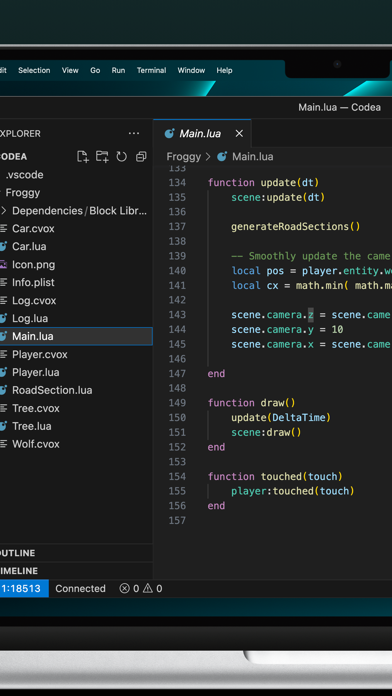Click the New Folder icon in Explorer
The image size is (392, 696).
click(x=102, y=157)
